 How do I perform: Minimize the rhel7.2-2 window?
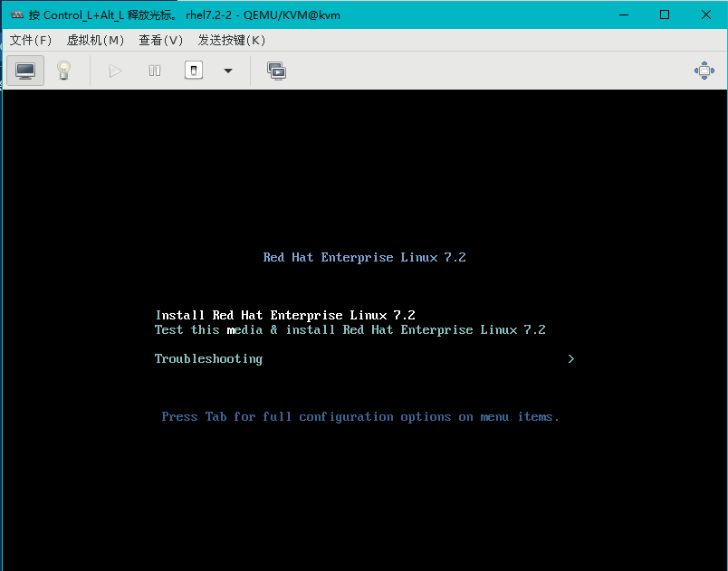[624, 14]
